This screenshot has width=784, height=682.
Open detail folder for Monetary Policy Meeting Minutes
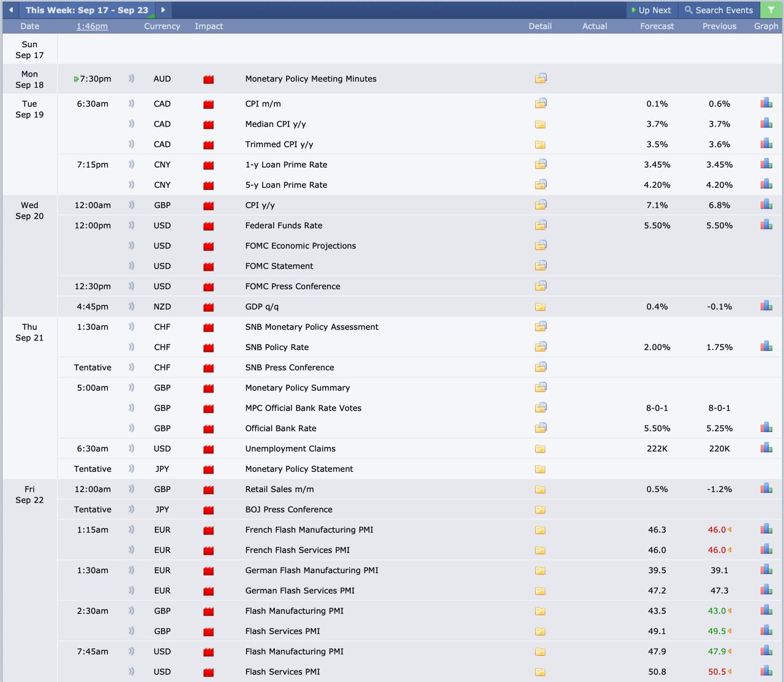pos(540,78)
